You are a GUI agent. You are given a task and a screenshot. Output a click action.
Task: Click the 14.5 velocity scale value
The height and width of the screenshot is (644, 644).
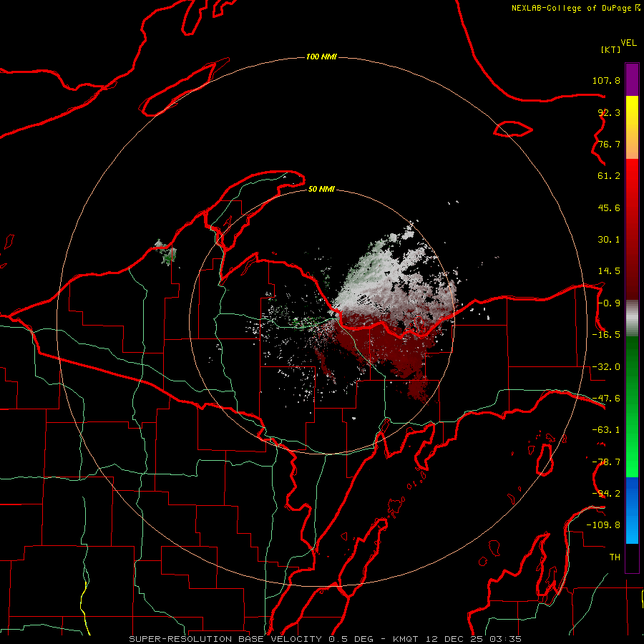[609, 271]
